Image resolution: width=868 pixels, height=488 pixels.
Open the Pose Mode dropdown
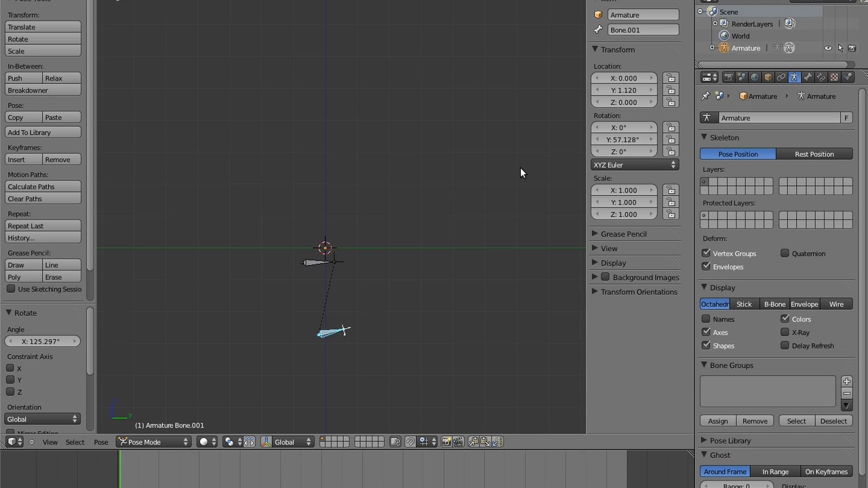[x=154, y=442]
